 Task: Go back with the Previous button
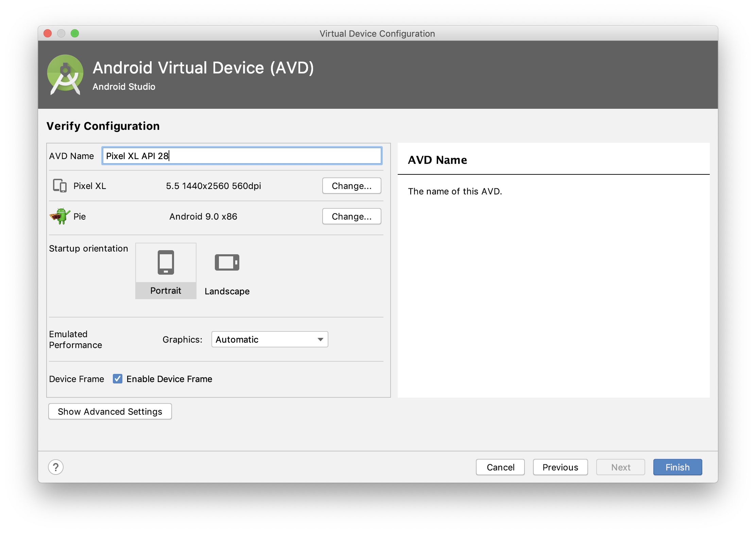pyautogui.click(x=560, y=467)
